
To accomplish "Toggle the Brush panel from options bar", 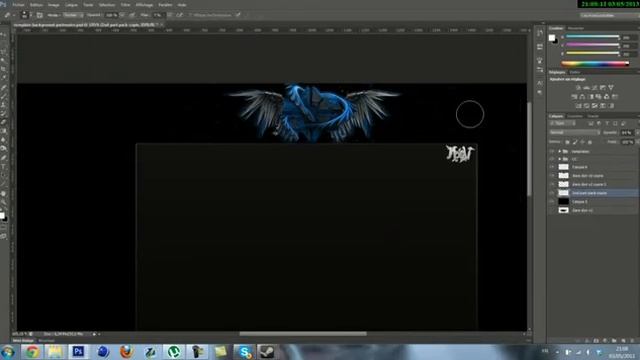I will click(40, 15).
